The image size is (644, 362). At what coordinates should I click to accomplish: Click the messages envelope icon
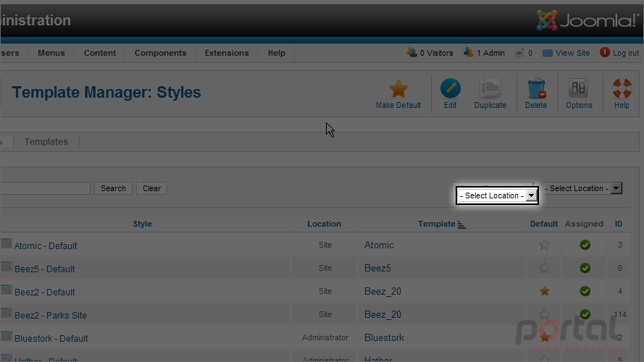[520, 53]
